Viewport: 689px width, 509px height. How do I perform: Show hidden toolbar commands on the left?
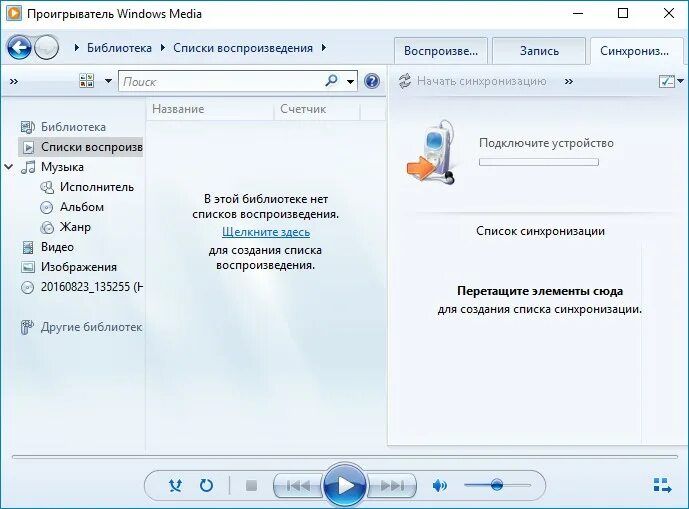(x=14, y=81)
